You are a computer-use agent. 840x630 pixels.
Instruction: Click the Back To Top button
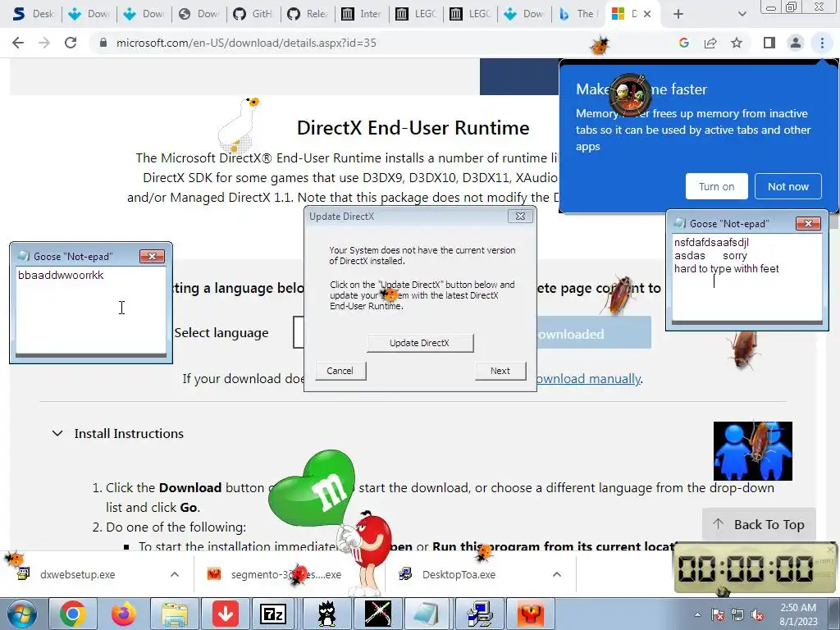point(759,524)
